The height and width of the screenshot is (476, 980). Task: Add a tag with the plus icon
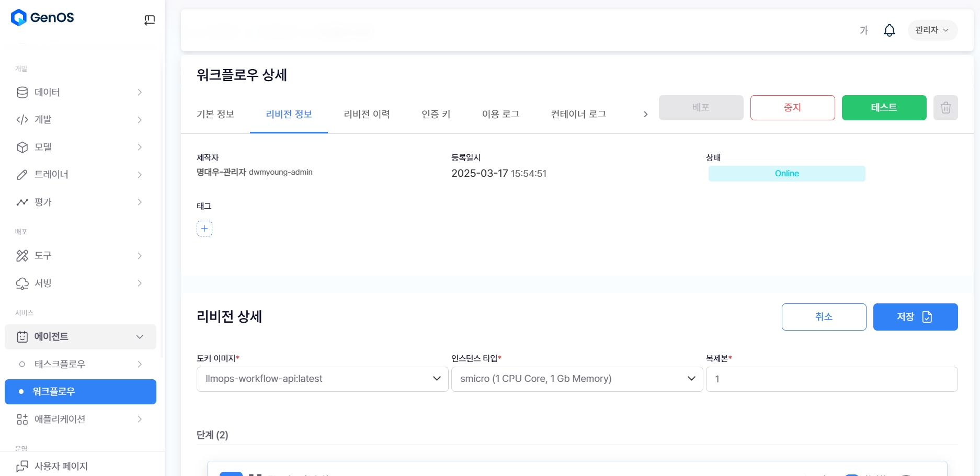tap(204, 229)
